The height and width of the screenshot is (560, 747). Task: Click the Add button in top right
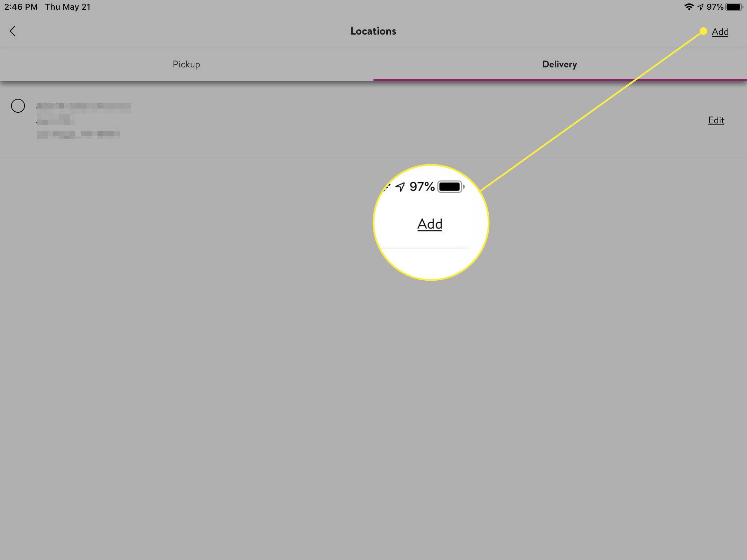720,31
